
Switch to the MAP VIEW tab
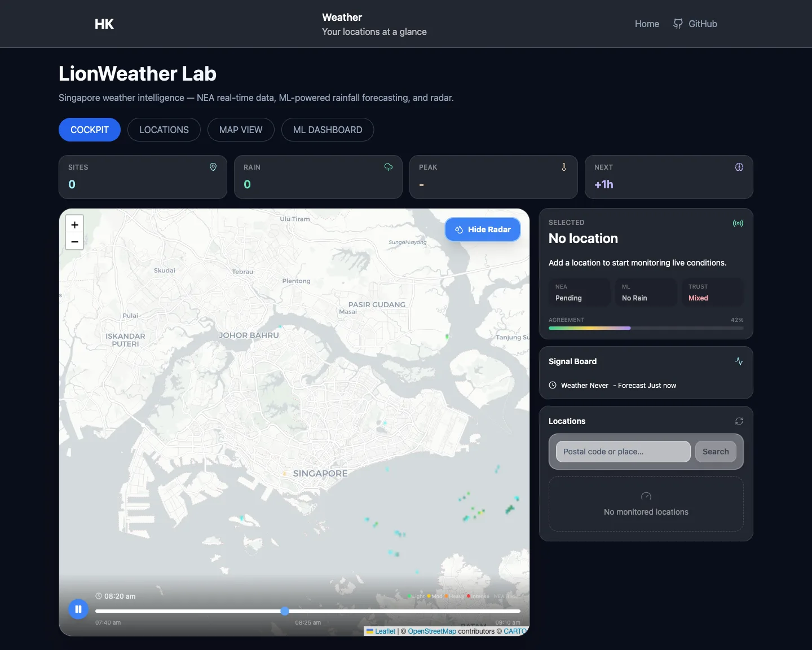click(241, 130)
